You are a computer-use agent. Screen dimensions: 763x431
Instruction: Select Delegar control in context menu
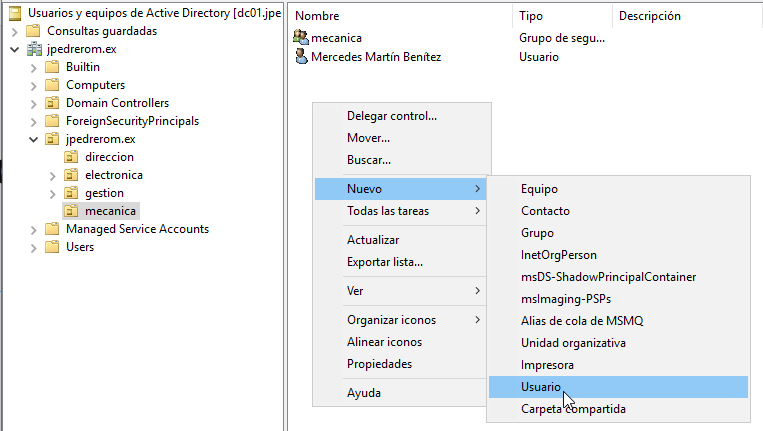[x=391, y=116]
